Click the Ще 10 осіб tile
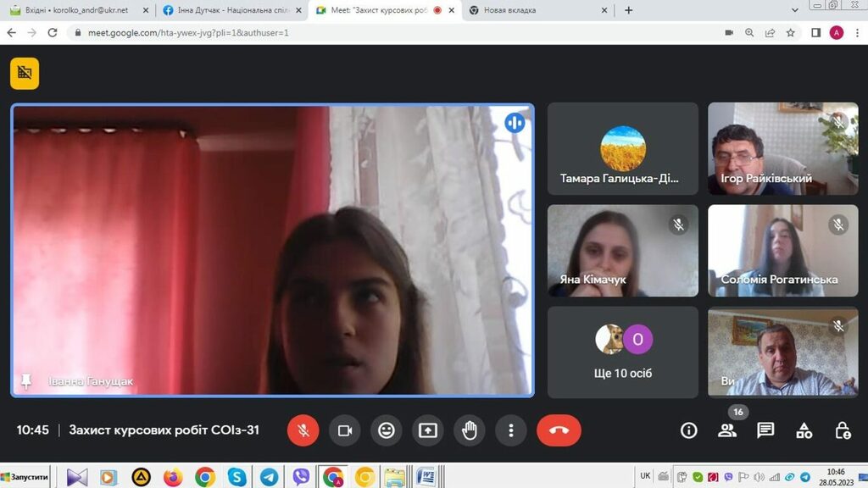Image resolution: width=868 pixels, height=488 pixels. coord(623,352)
